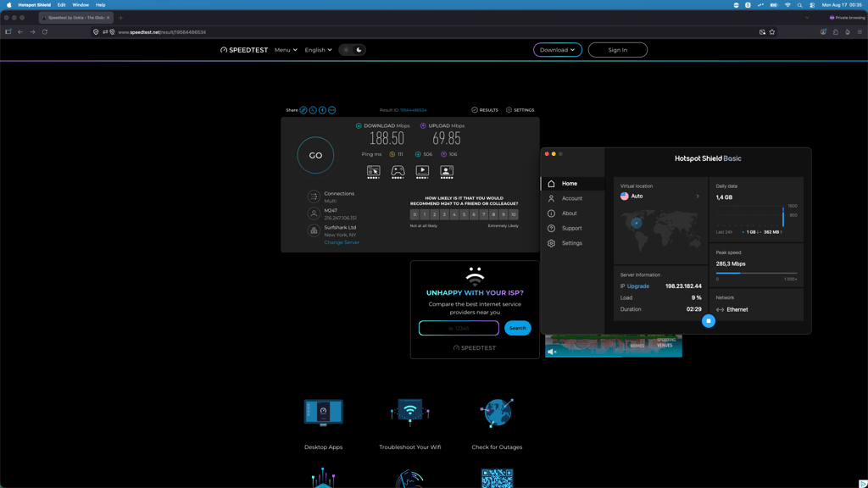Select rating 9 in the recommendation survey
868x488 pixels.
pos(504,214)
